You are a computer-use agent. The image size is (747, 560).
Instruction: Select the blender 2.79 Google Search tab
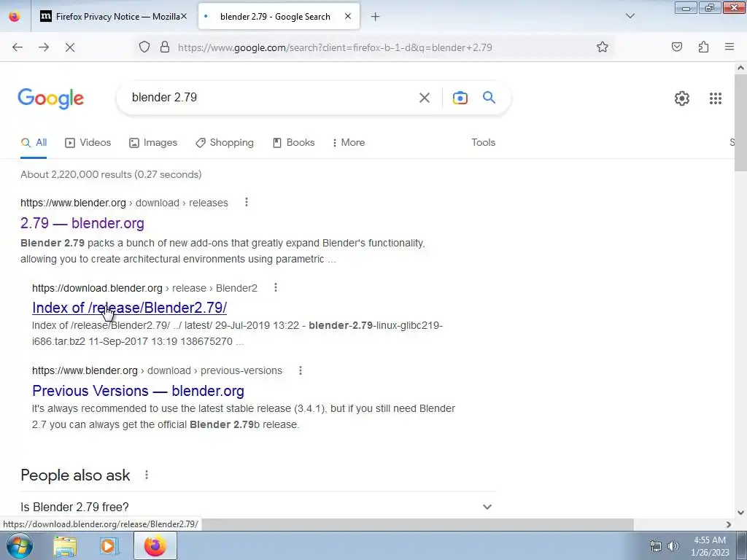pos(279,16)
